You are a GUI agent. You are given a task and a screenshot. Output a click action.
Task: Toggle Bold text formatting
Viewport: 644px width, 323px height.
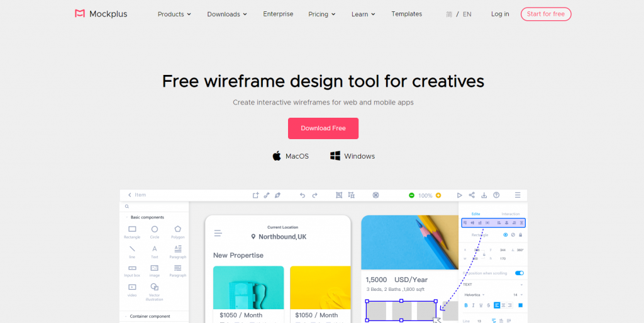click(x=466, y=305)
